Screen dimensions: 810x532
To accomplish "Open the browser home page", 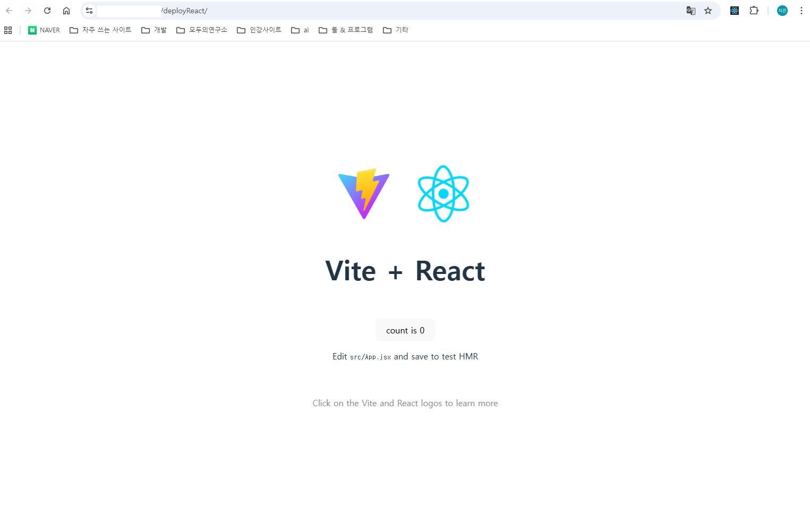I will click(x=66, y=11).
